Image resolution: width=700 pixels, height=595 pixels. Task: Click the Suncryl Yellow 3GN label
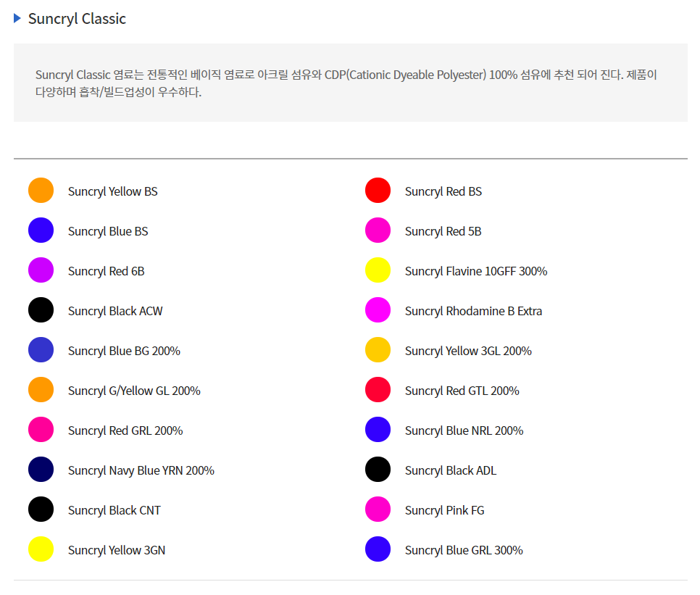(116, 550)
